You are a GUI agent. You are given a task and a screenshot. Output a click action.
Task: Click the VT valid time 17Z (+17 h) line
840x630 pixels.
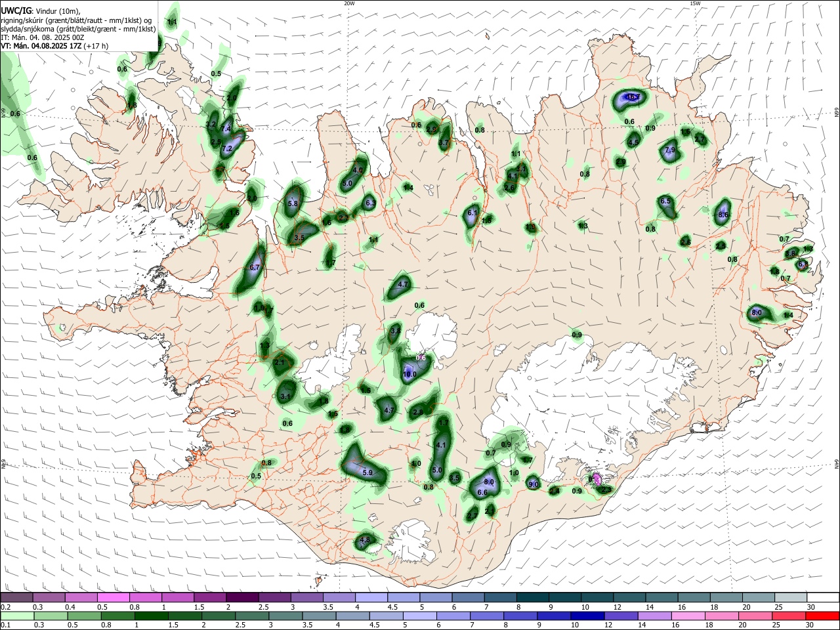pyautogui.click(x=54, y=46)
